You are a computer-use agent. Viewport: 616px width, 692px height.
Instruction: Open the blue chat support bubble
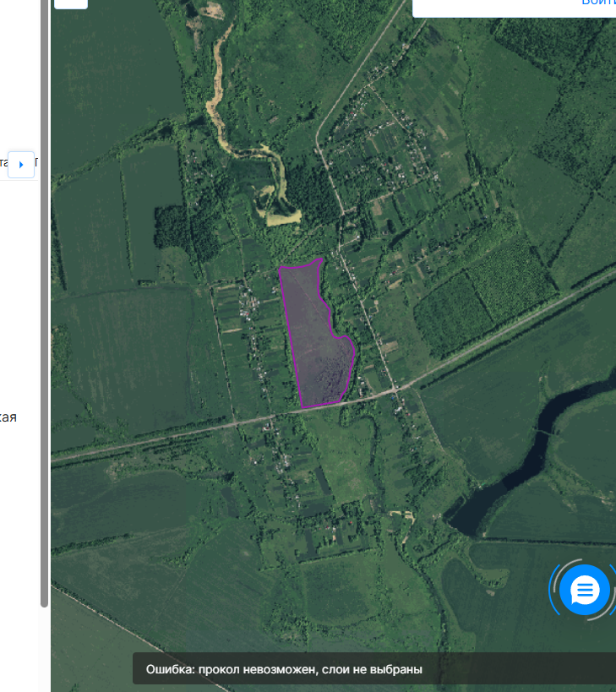(584, 591)
